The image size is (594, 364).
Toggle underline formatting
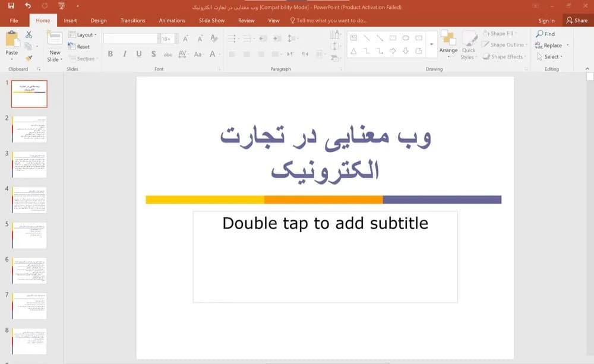pos(139,54)
